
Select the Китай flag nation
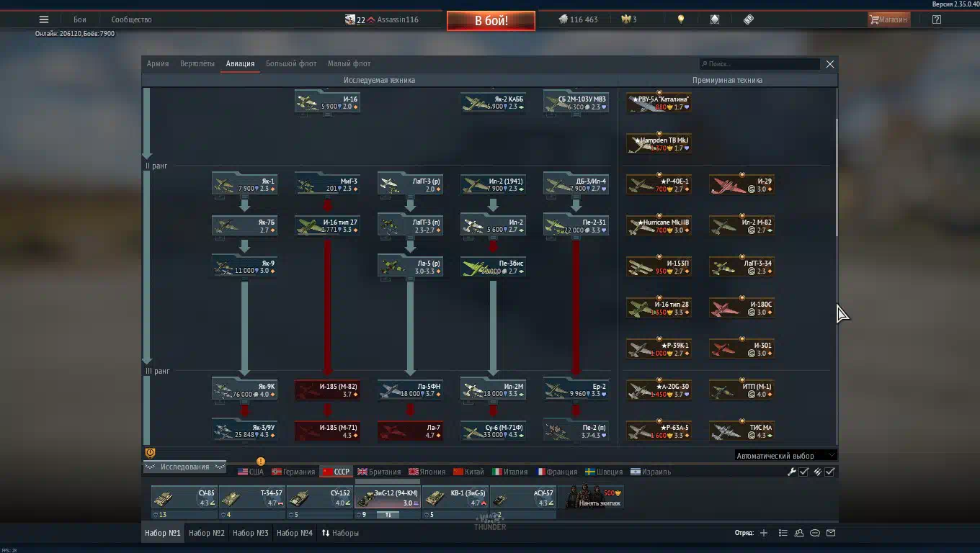click(468, 472)
